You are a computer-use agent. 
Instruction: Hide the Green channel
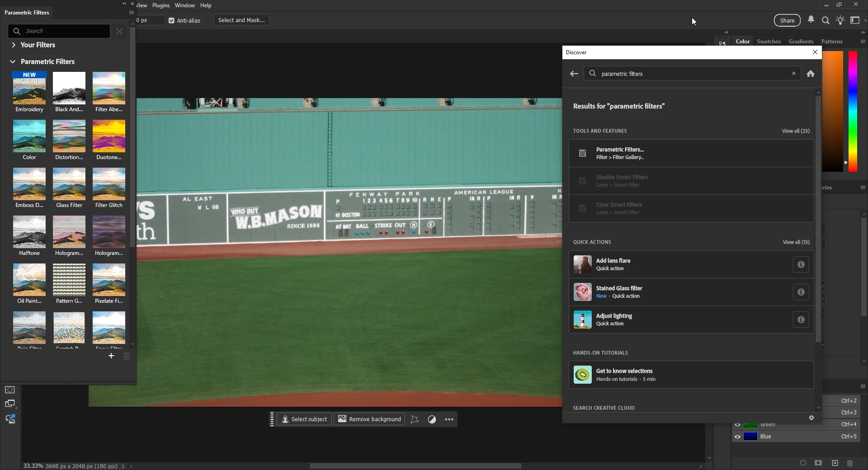click(738, 425)
